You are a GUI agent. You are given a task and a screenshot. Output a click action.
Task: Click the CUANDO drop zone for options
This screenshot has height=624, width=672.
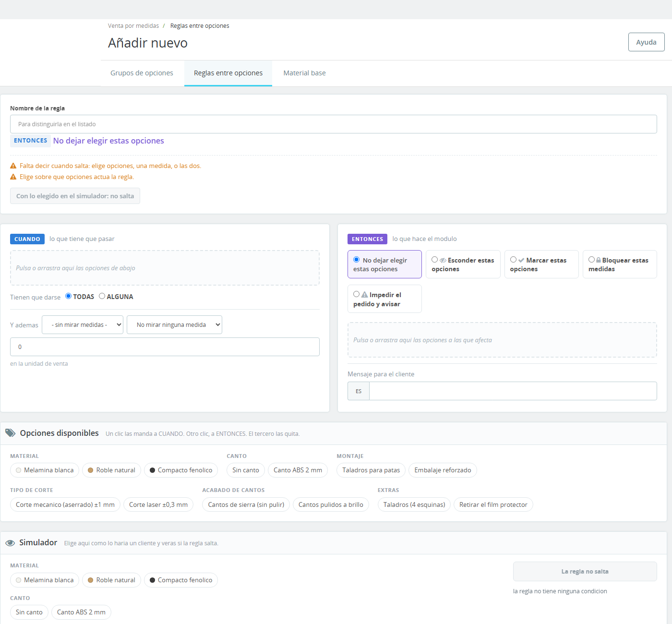(x=165, y=268)
